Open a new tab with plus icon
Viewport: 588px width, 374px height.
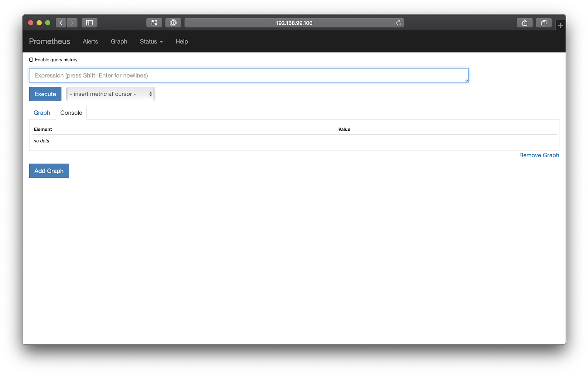(x=560, y=25)
